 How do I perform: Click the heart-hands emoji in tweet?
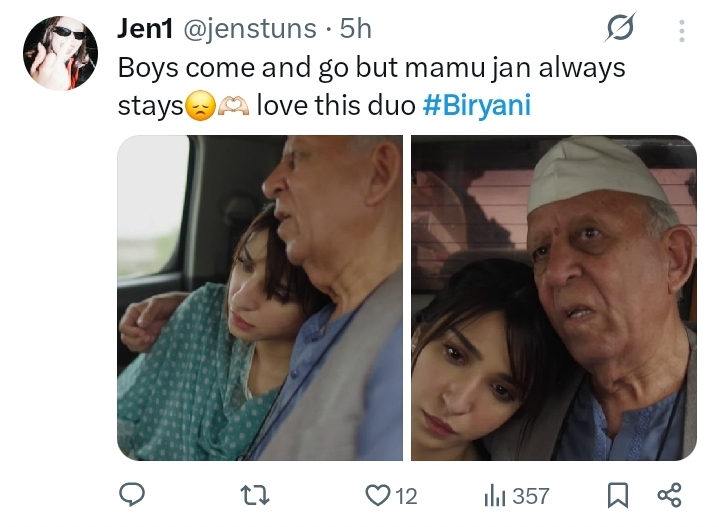[x=234, y=105]
